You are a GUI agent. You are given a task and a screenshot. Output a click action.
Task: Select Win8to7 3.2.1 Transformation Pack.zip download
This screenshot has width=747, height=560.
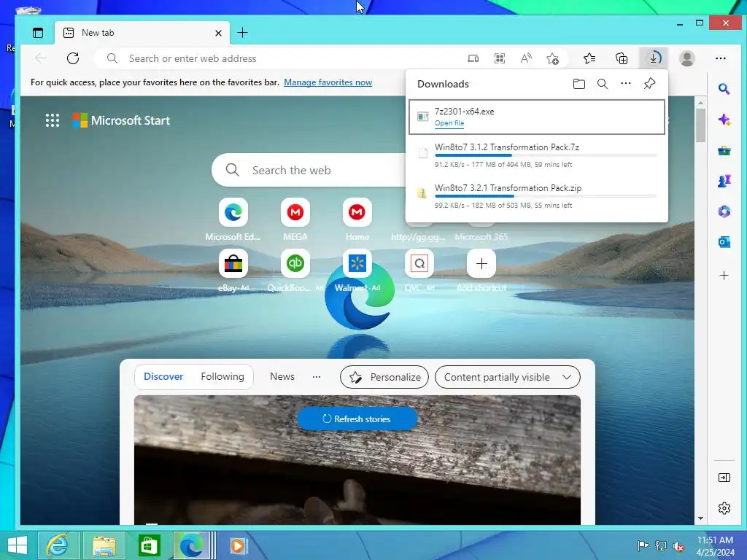pos(537,196)
